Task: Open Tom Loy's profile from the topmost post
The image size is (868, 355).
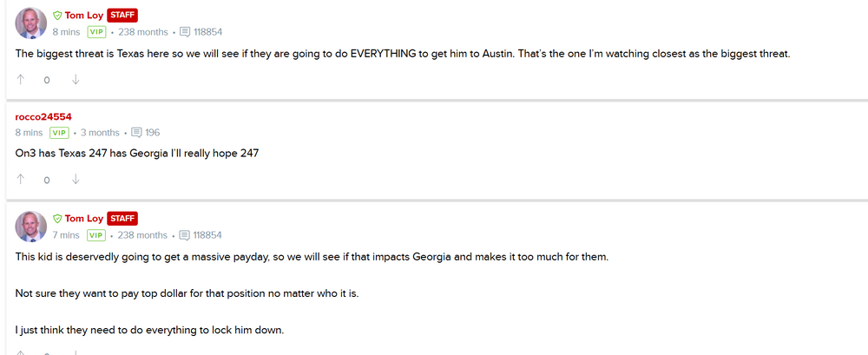Action: coord(83,16)
